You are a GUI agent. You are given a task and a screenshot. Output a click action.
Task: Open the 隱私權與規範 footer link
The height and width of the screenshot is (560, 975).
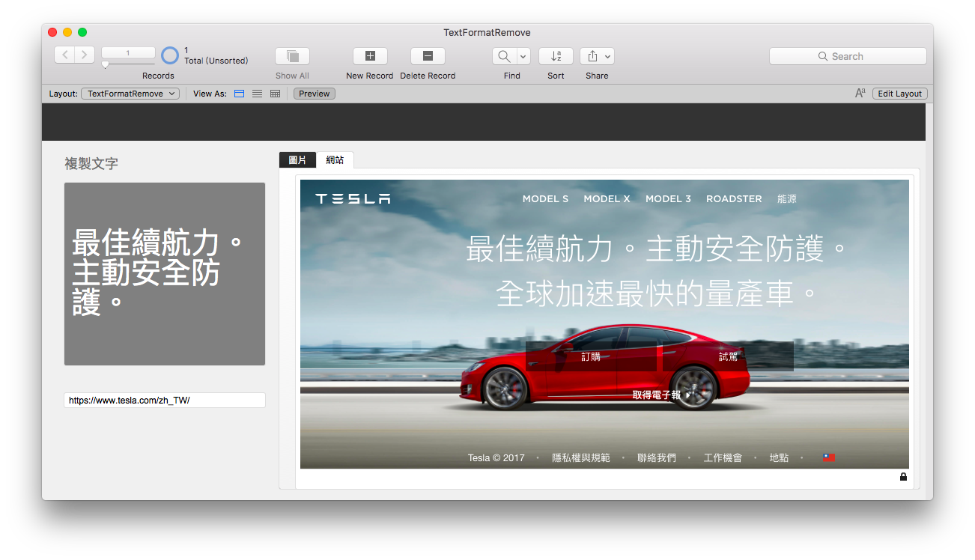[580, 457]
